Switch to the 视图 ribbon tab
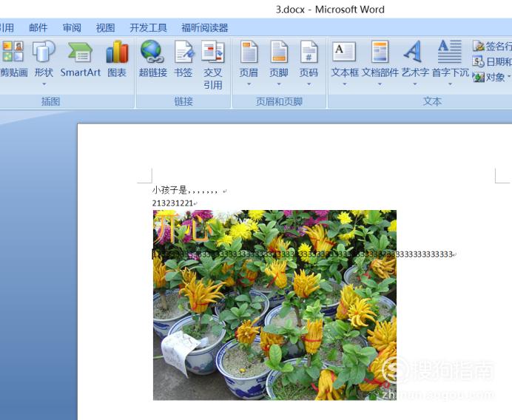512x420 pixels. click(x=106, y=28)
